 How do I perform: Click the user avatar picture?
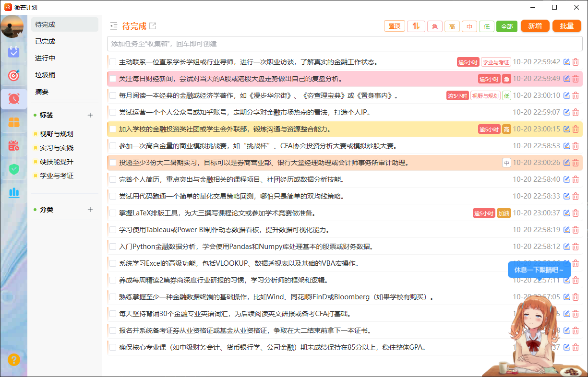tap(12, 26)
